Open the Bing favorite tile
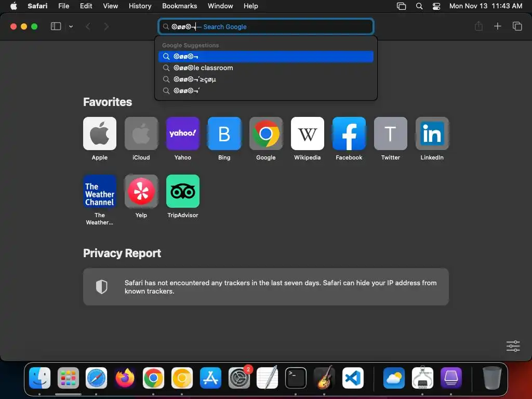Screen dimensions: 532x399 click(x=224, y=134)
